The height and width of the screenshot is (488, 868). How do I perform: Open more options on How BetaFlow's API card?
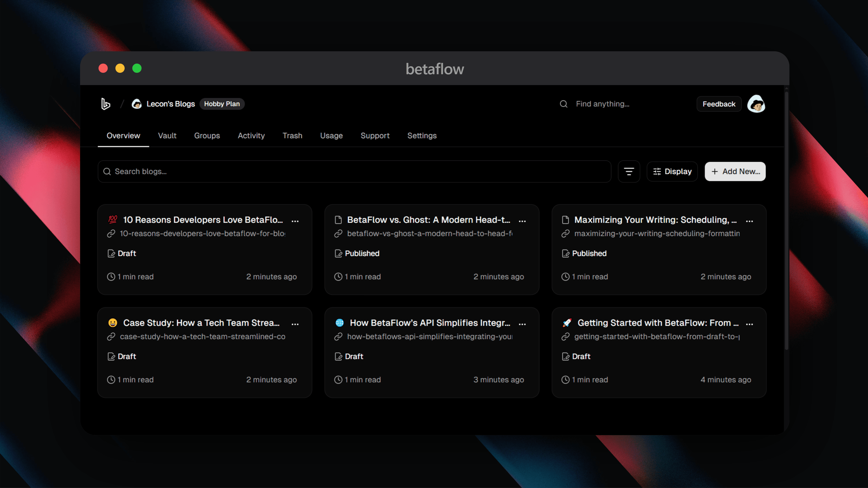coord(522,324)
